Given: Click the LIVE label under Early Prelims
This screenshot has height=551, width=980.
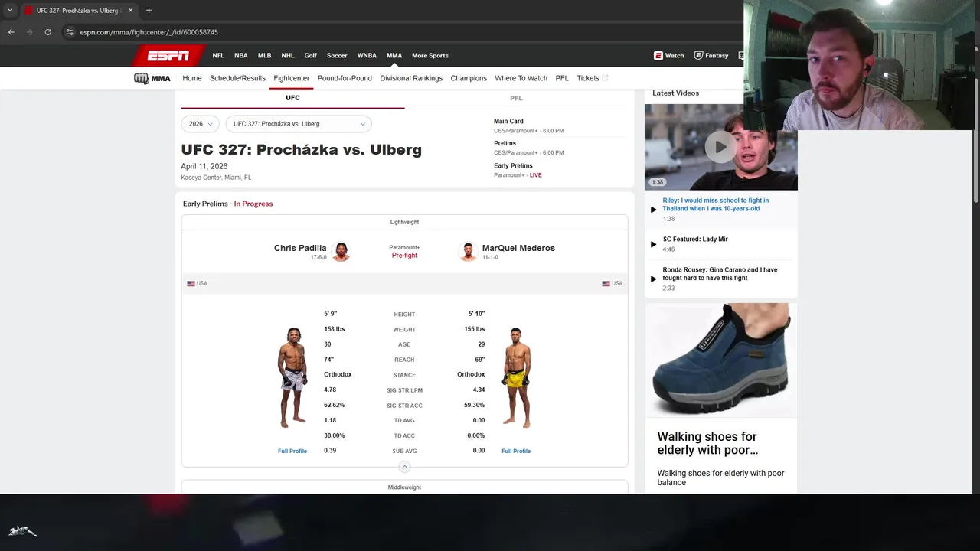Looking at the screenshot, I should (x=535, y=175).
